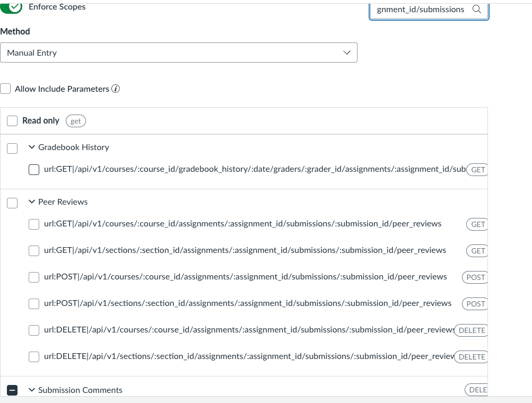Viewport: 532px width, 403px height.
Task: Click the Submission Comments group label
Action: point(80,390)
